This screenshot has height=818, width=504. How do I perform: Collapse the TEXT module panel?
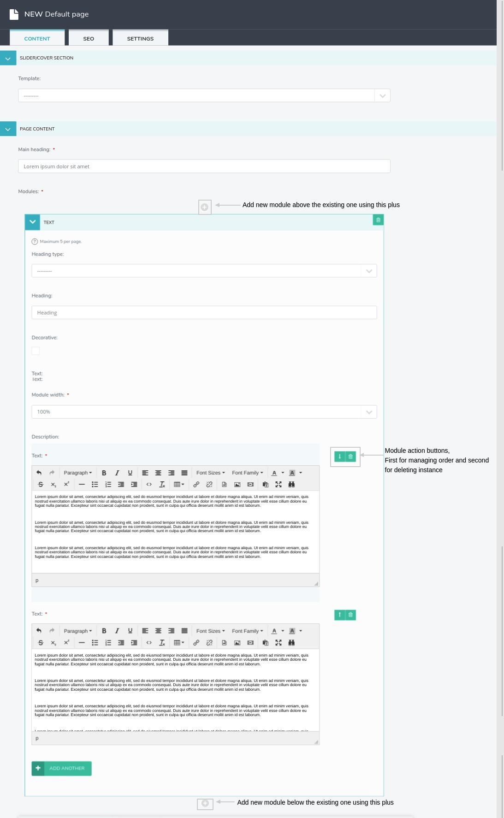[32, 222]
